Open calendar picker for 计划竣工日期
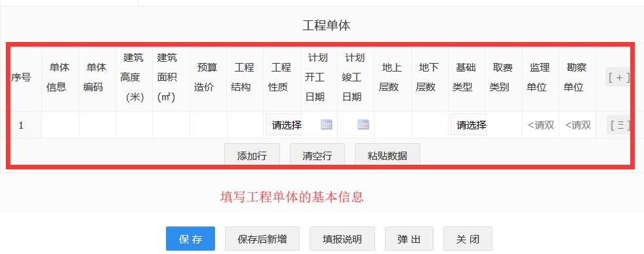Viewport: 644px width, 254px height. 363,125
